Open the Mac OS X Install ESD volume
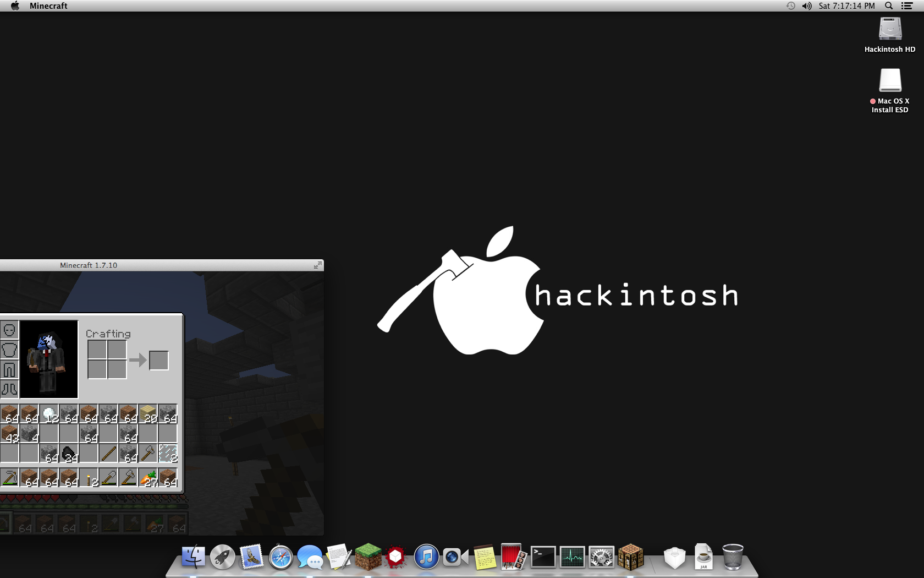The width and height of the screenshot is (924, 578). coord(890,91)
